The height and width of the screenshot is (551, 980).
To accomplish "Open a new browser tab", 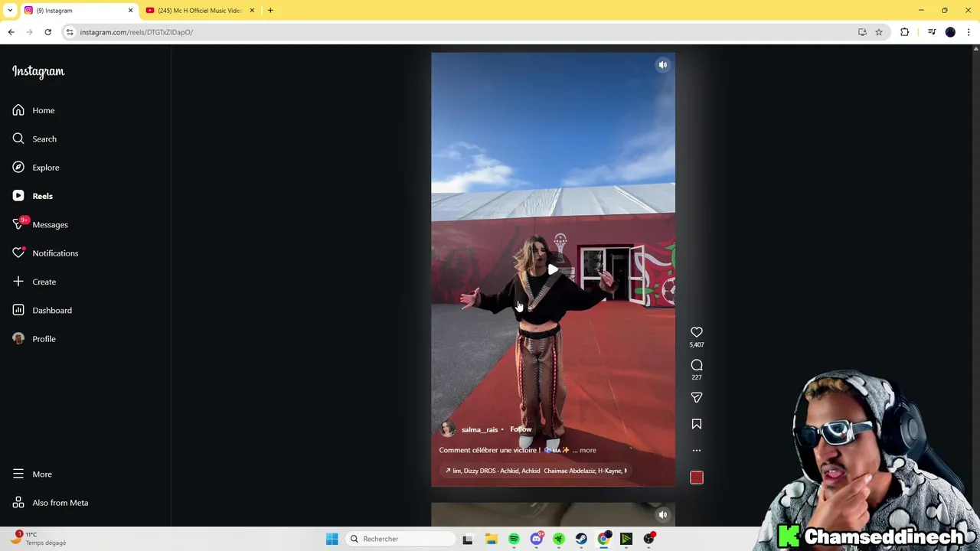I will [x=270, y=11].
